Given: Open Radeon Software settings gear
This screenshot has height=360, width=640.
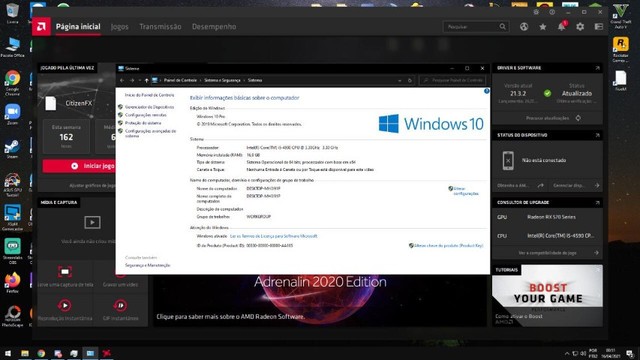Looking at the screenshot, I should point(580,27).
